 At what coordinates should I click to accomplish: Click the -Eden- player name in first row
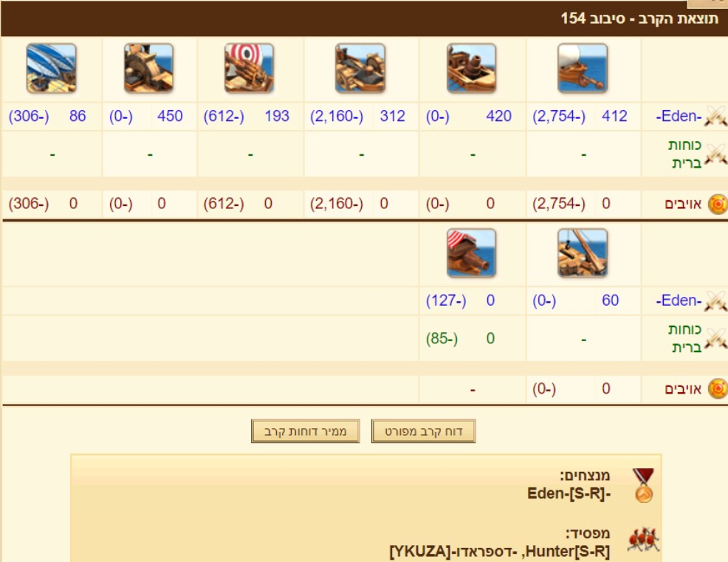click(x=679, y=116)
